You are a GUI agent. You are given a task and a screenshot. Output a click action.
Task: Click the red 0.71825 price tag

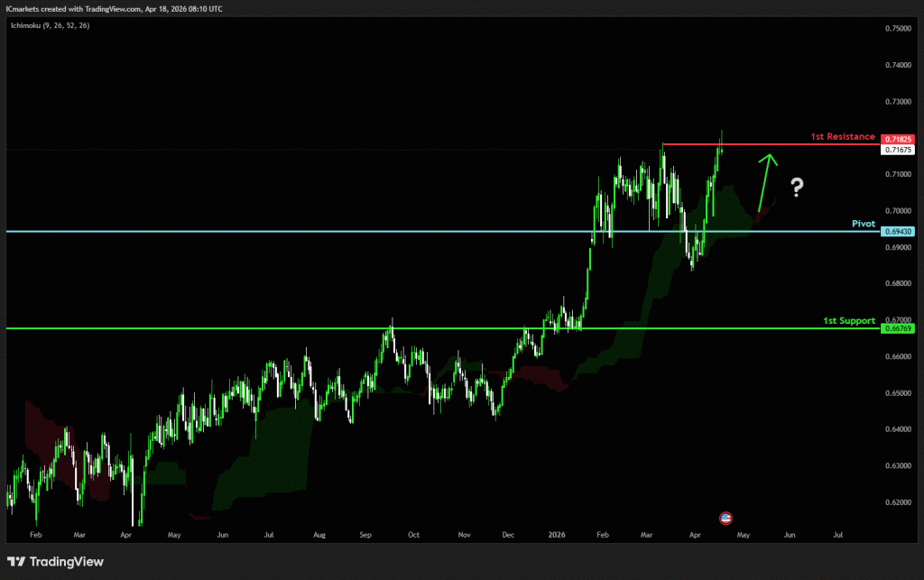899,139
